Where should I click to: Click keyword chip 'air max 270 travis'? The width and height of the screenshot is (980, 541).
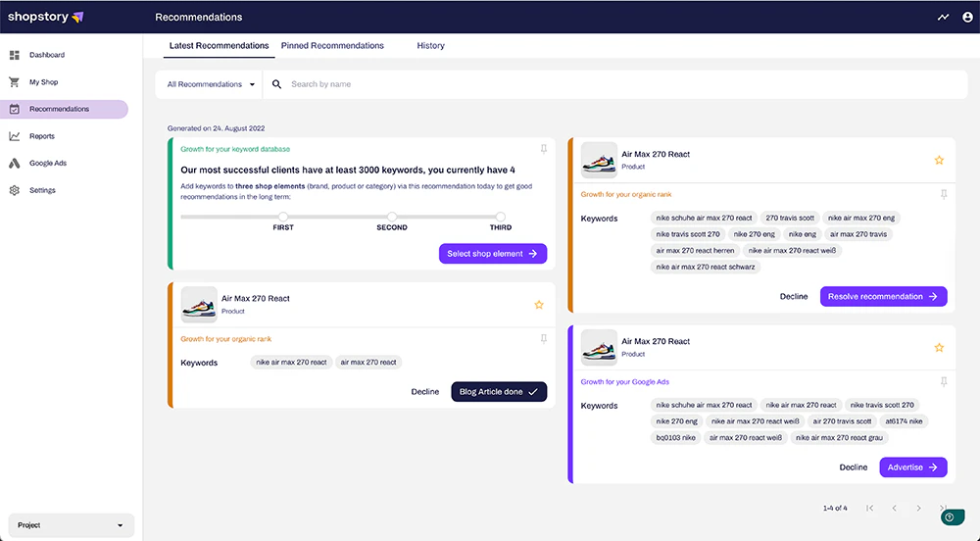pos(858,234)
